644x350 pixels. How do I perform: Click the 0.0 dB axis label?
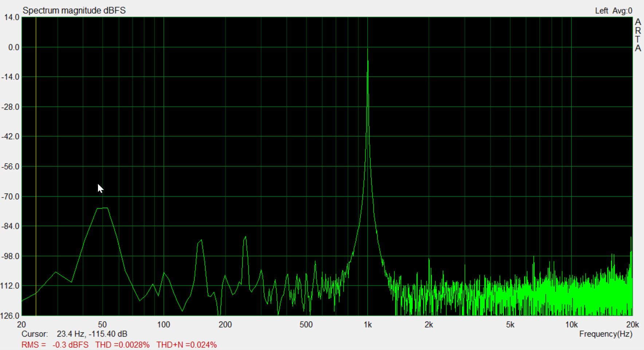coord(14,47)
